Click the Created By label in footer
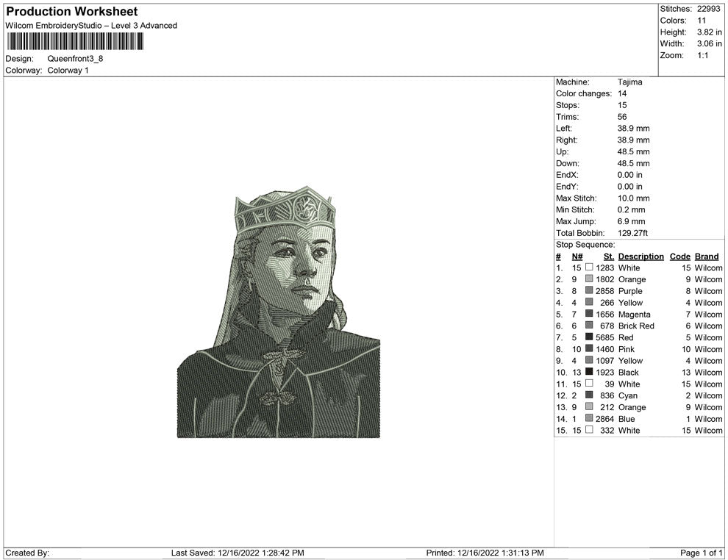728x560 pixels. coord(27,553)
